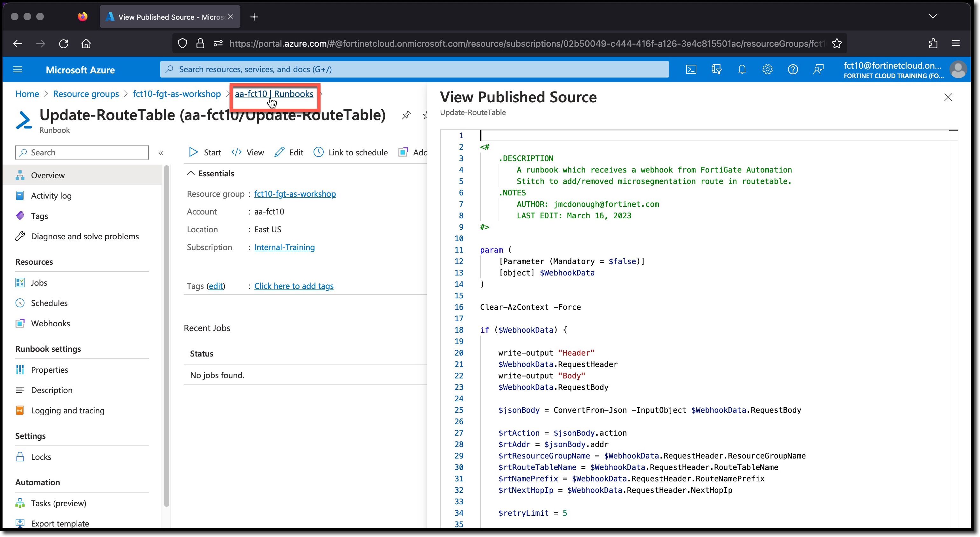Open portal settings gear
The image size is (980, 537).
tap(767, 69)
